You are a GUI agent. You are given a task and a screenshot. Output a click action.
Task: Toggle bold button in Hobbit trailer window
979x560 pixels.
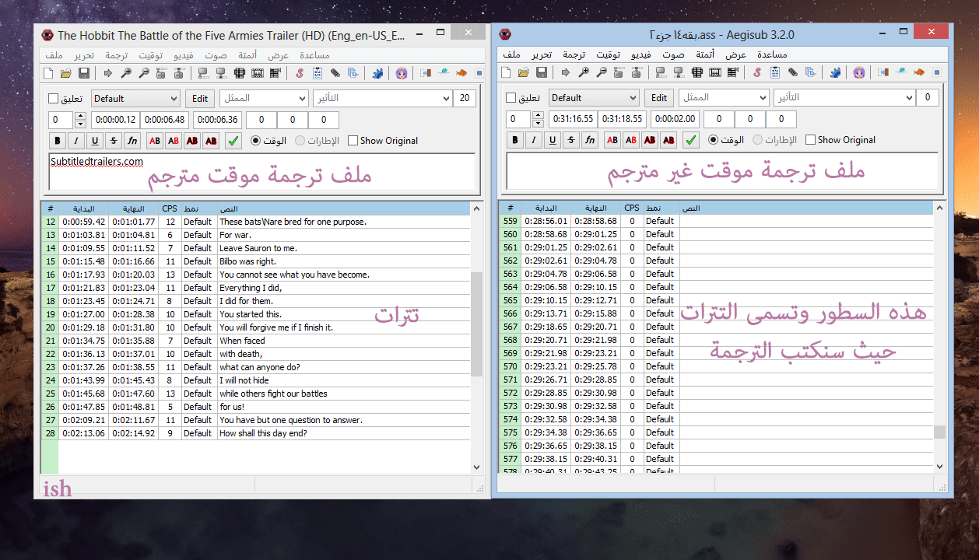[x=57, y=141]
